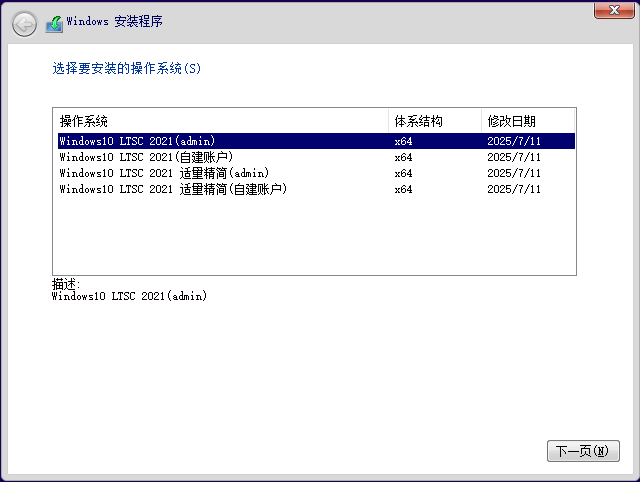The image size is (640, 482).
Task: Click x64 in the highlighted first row
Action: 403,141
